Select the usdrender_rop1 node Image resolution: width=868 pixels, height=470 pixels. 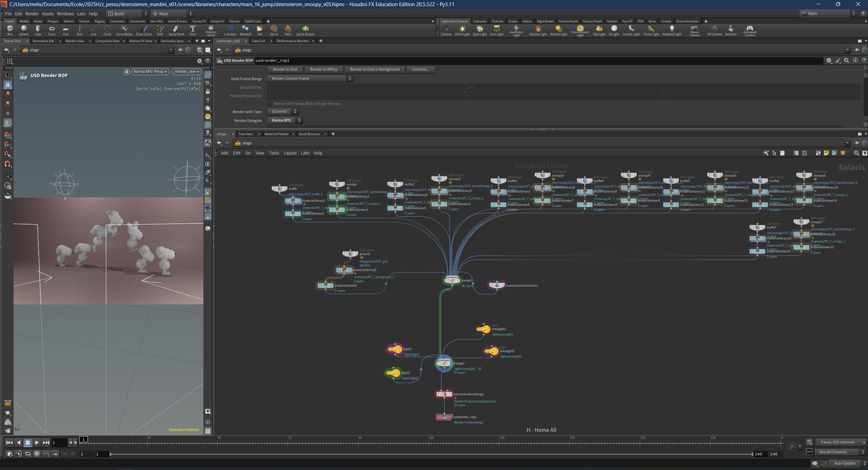444,417
